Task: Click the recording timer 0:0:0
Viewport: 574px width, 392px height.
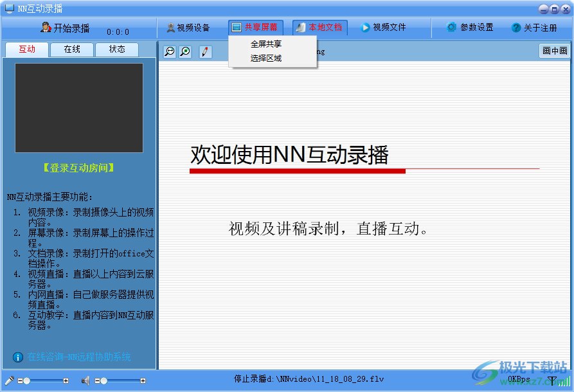Action: click(x=118, y=32)
